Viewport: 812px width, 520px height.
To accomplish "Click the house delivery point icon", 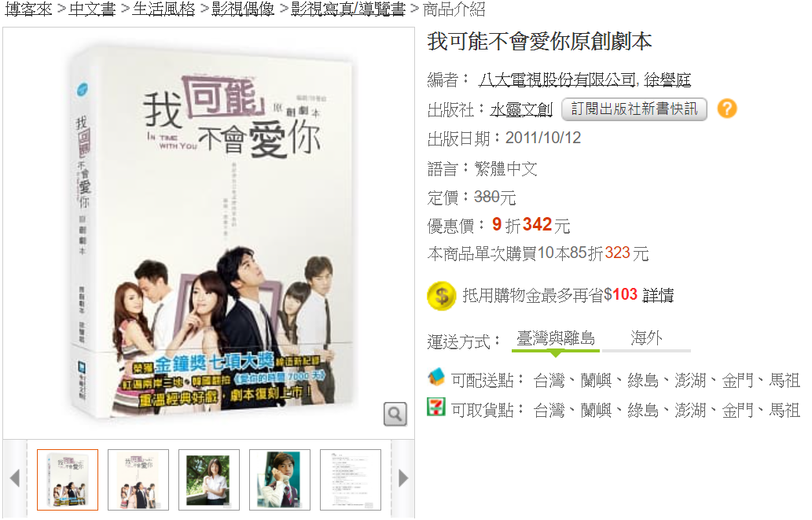I will (436, 377).
